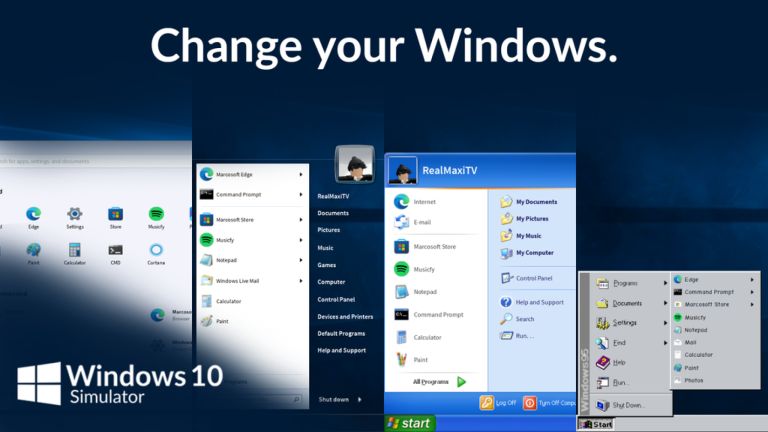Click the Windows 95 Start button
The image size is (768, 432).
click(x=596, y=425)
